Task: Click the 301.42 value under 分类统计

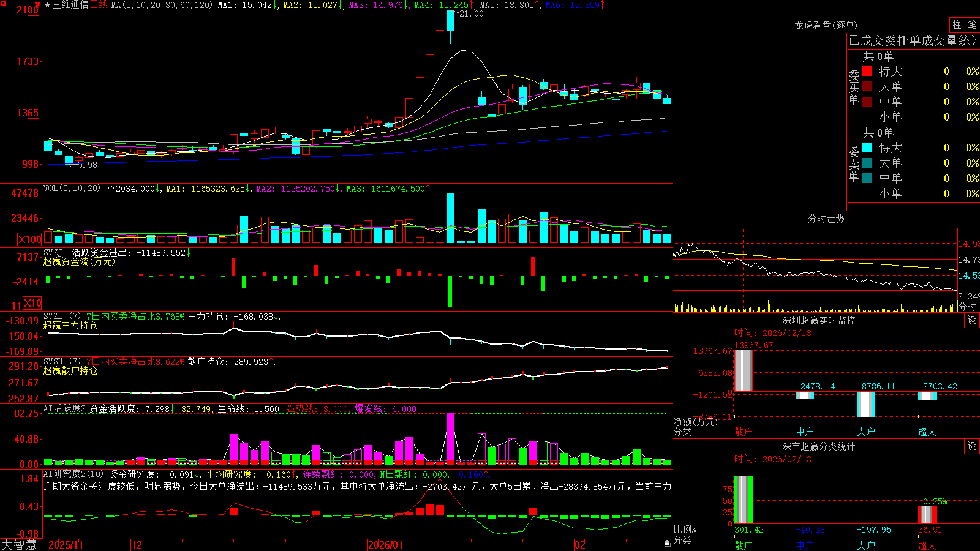Action: coord(749,530)
